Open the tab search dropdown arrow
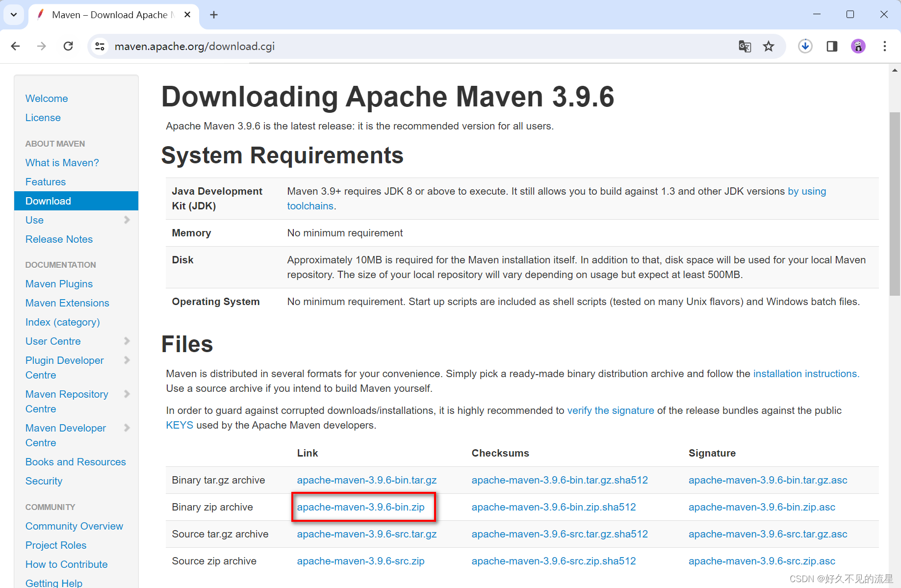 pos(14,15)
